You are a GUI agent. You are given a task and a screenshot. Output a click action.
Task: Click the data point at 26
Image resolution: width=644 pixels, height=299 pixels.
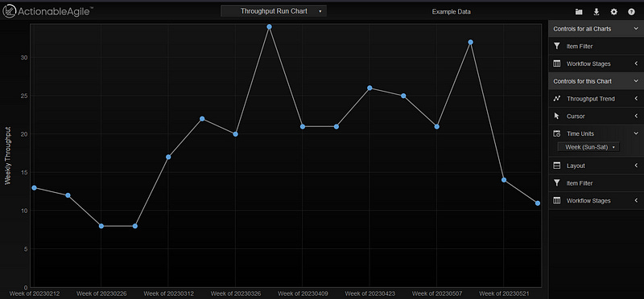click(369, 88)
